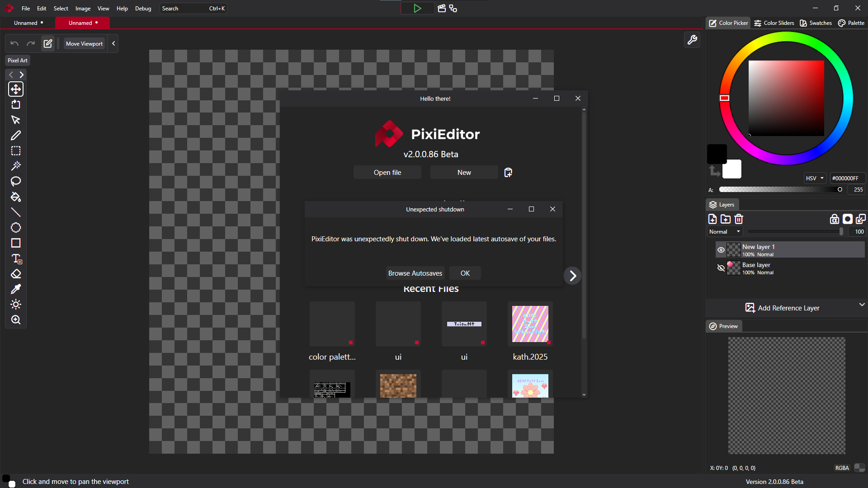The image size is (868, 488).
Task: Create a new folder in Layers
Action: pos(726,219)
